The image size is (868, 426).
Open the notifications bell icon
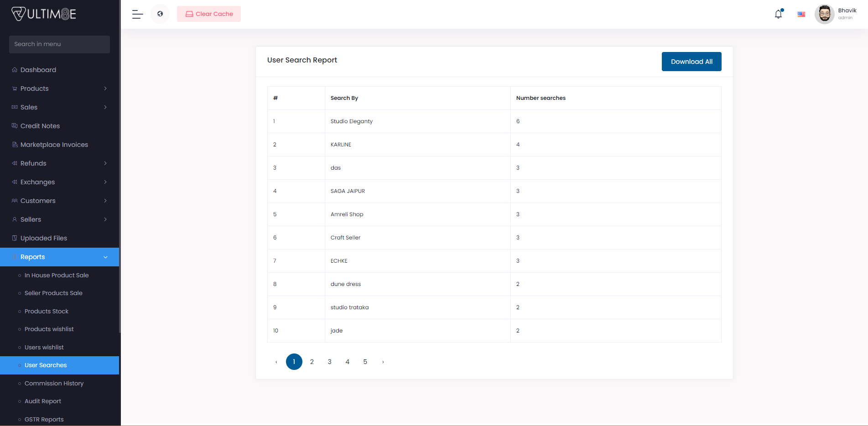778,14
